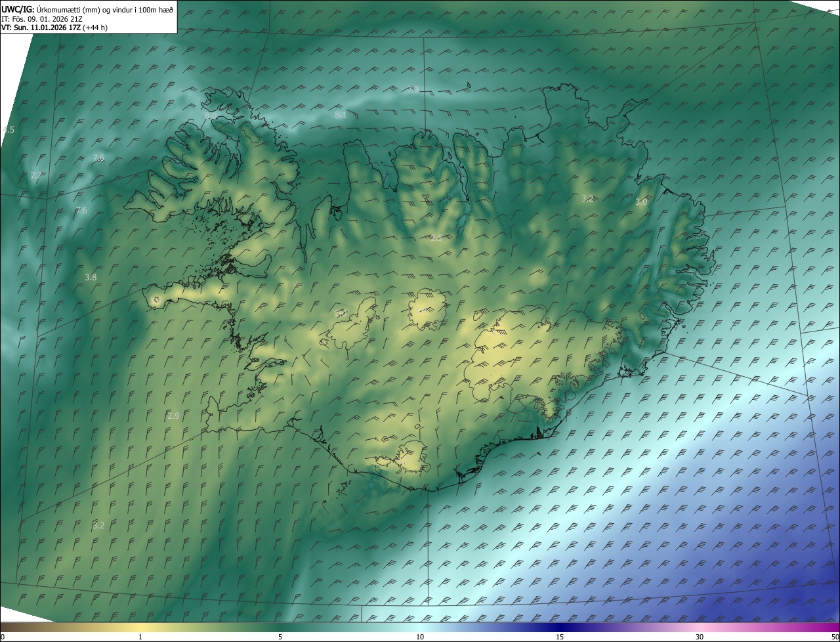840x642 pixels.
Task: Click the "7.7" precipitation value
Action: pos(36,176)
